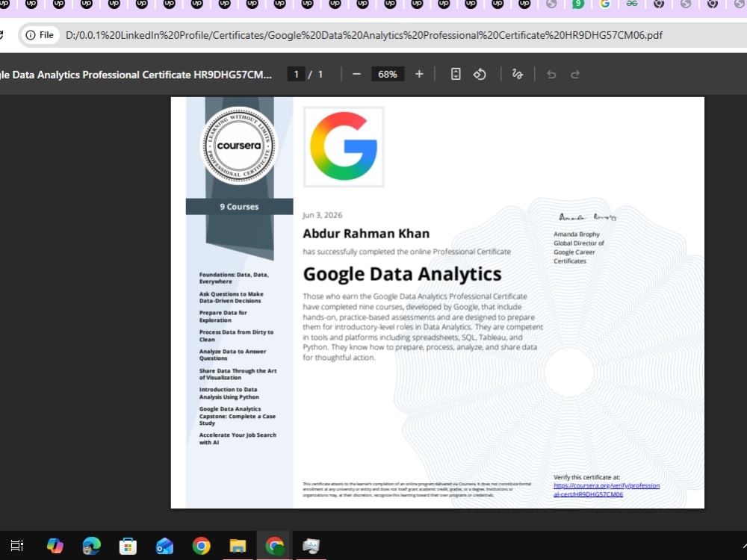Click the signer name Amanda Brophy
747x560 pixels.
pos(577,234)
